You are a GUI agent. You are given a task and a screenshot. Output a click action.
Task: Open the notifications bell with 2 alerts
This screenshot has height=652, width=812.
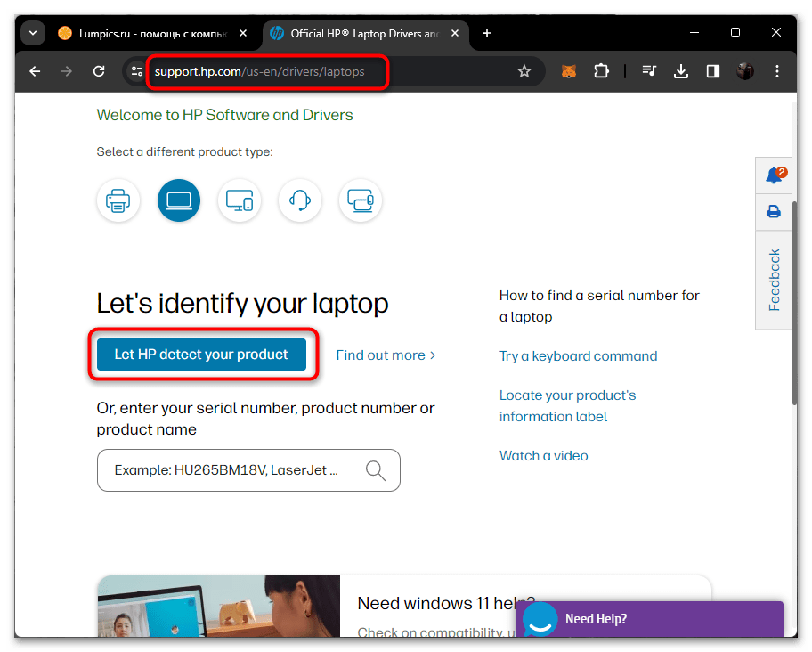click(x=775, y=175)
